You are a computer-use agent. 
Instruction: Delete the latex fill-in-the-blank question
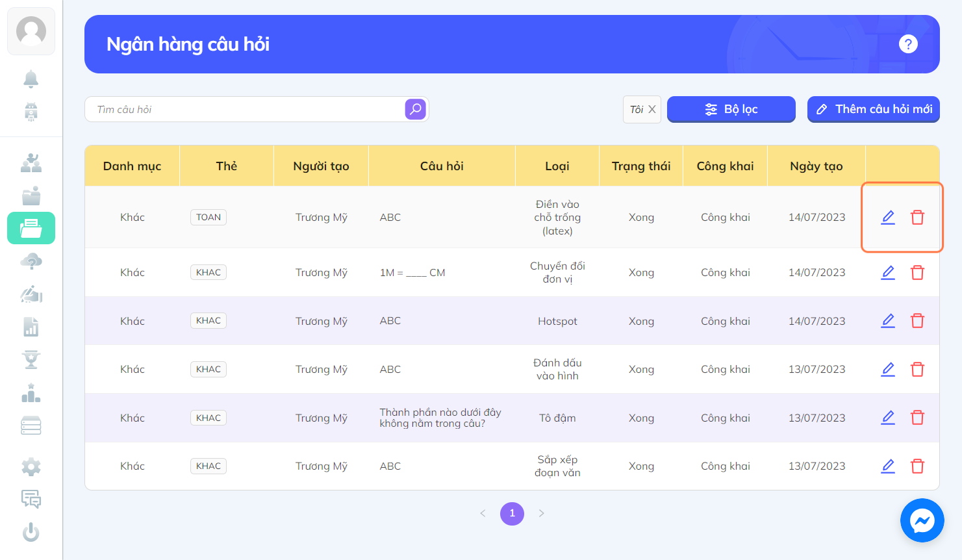[917, 217]
